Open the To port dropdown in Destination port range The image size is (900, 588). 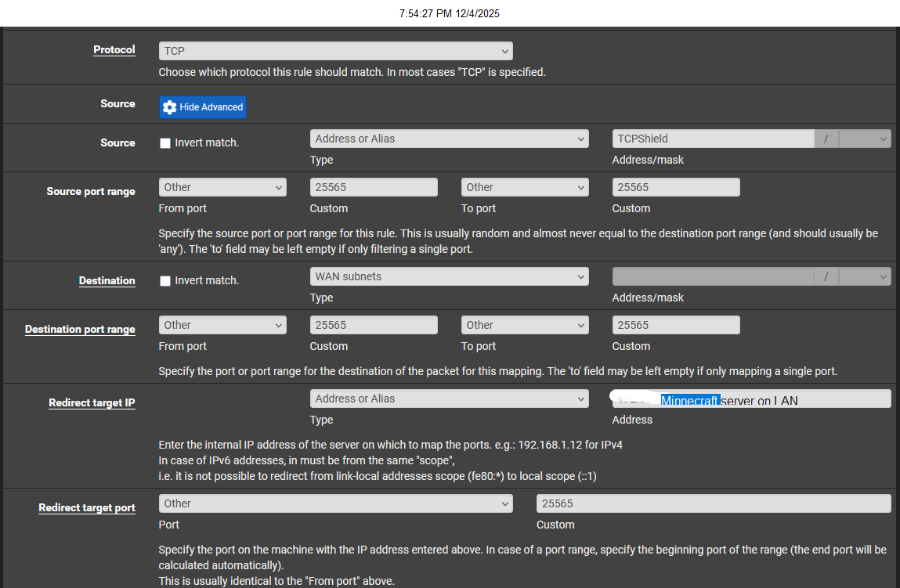[524, 324]
